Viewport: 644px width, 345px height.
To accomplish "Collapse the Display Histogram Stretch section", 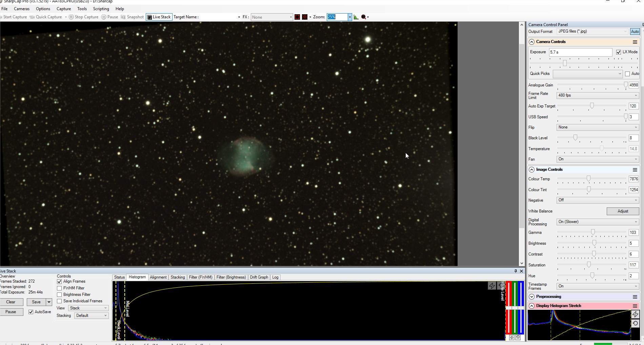I will (531, 306).
